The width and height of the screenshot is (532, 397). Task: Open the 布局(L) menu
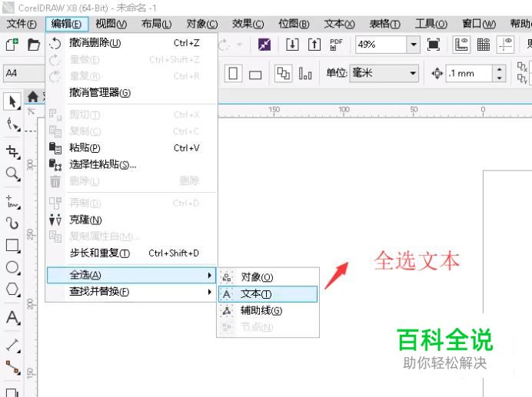pos(156,24)
